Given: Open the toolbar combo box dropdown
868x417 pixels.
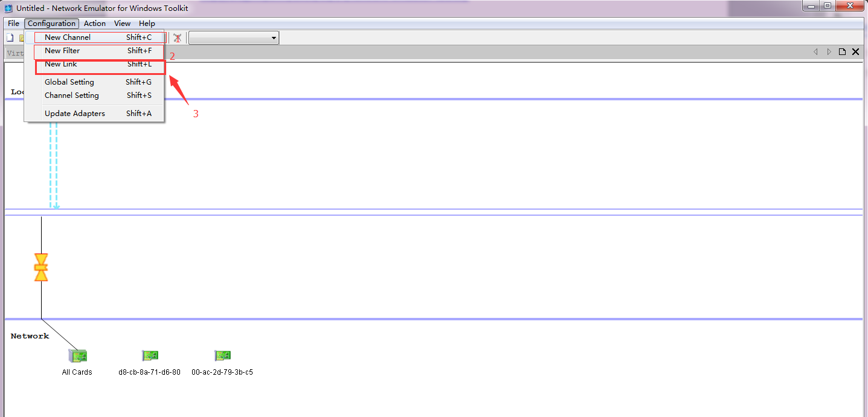Looking at the screenshot, I should click(274, 38).
